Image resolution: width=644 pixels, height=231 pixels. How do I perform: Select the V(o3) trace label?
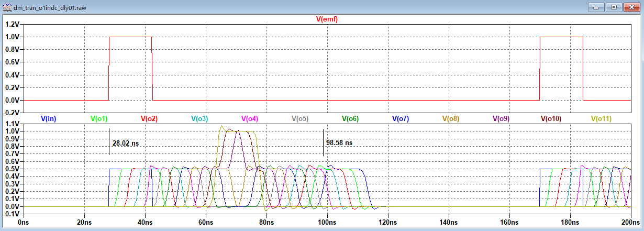pos(199,119)
